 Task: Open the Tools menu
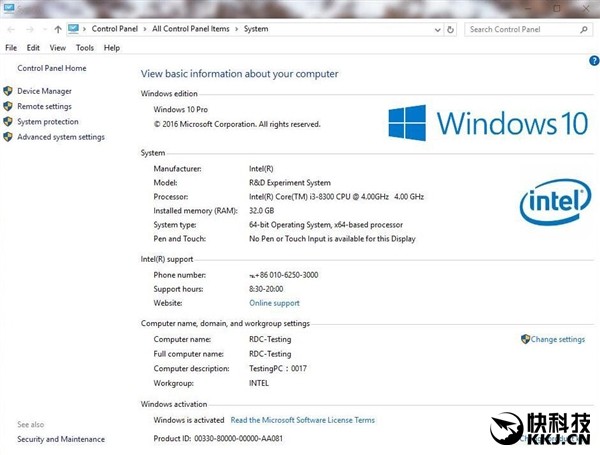pos(85,48)
